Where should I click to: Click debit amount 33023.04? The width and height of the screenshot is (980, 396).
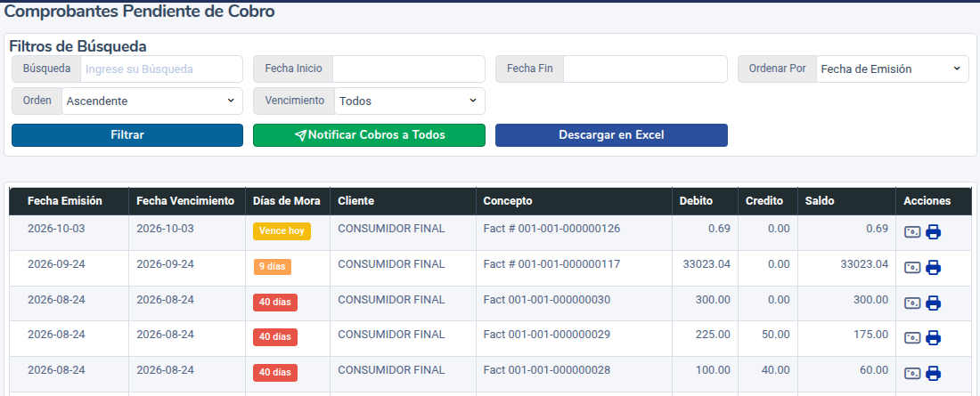click(706, 264)
